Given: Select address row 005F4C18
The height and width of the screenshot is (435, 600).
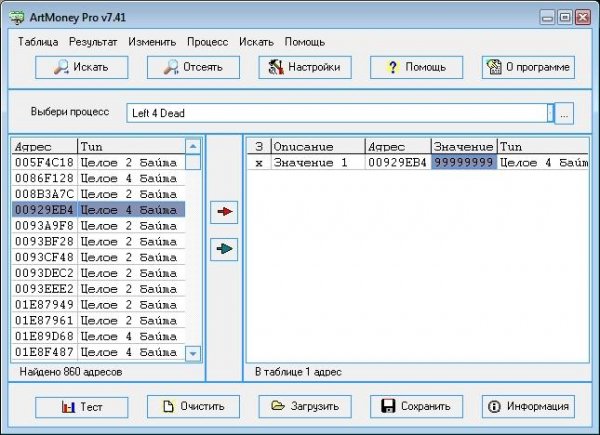Looking at the screenshot, I should [x=98, y=163].
